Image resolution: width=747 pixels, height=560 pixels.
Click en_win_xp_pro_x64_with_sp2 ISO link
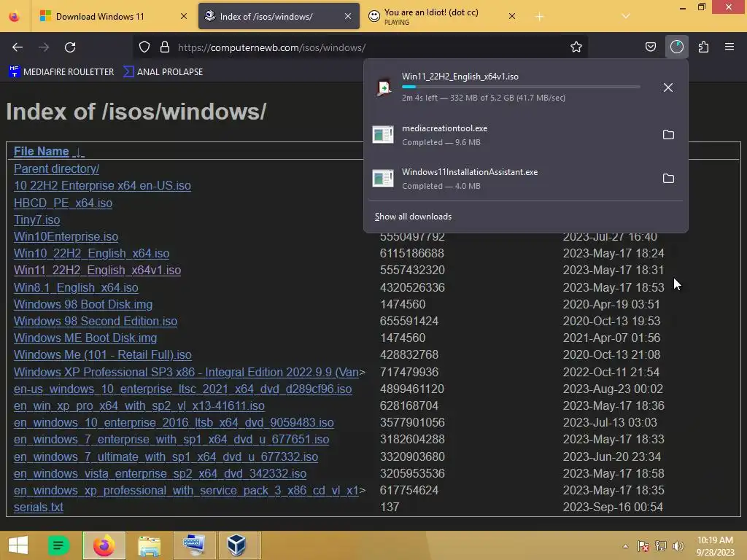coord(139,405)
